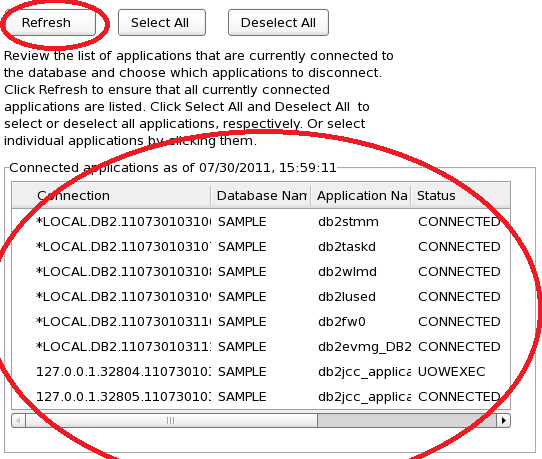The width and height of the screenshot is (542, 459).
Task: Click the horizontal scrollbar thumb
Action: (171, 420)
